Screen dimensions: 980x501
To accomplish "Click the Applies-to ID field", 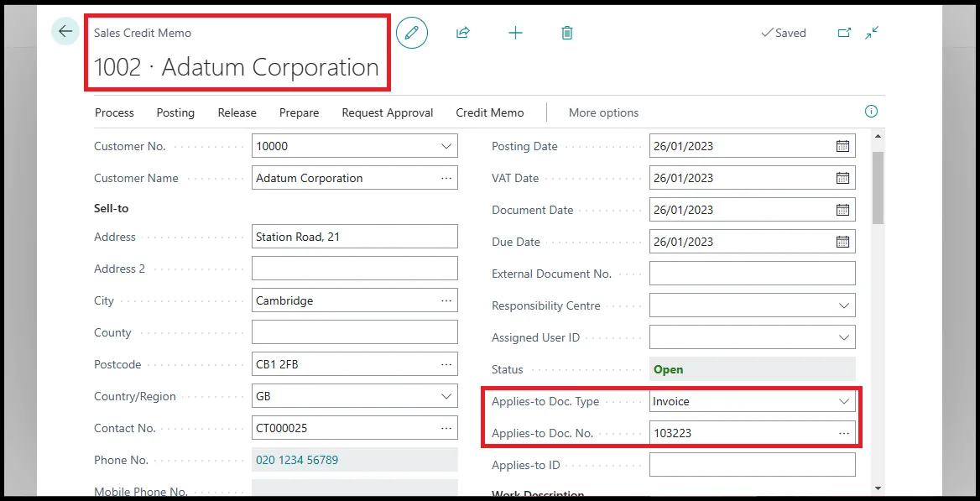I will click(753, 465).
